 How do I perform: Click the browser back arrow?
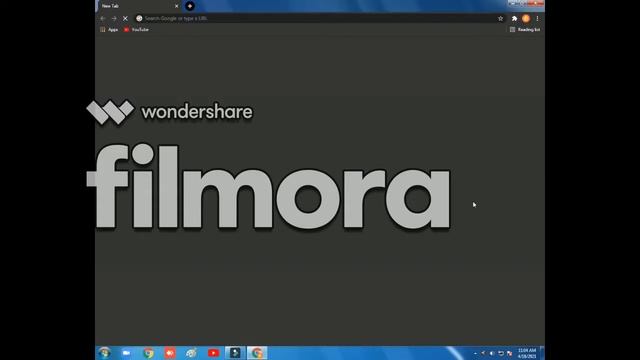point(103,18)
